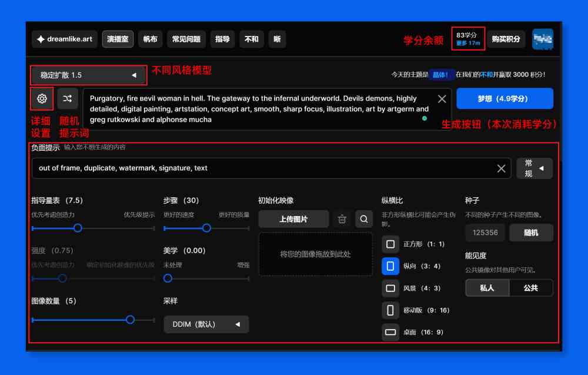Click the blue 梦想 generate button
Image resolution: width=588 pixels, height=375 pixels.
[505, 99]
